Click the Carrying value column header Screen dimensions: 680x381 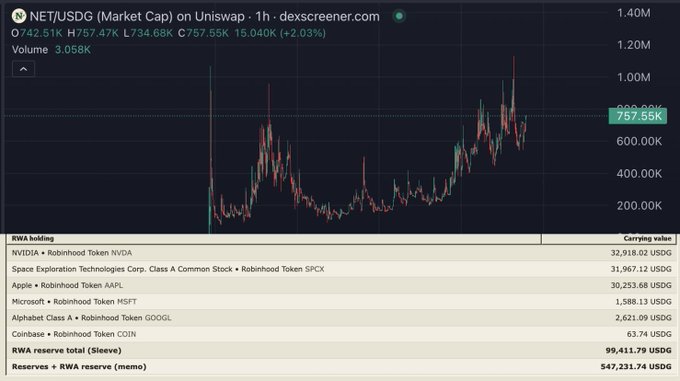[647, 238]
